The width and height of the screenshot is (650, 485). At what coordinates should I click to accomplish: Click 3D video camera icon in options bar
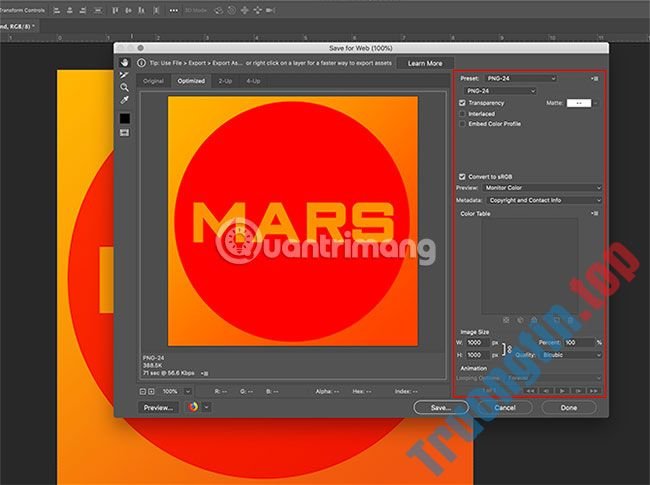click(271, 10)
